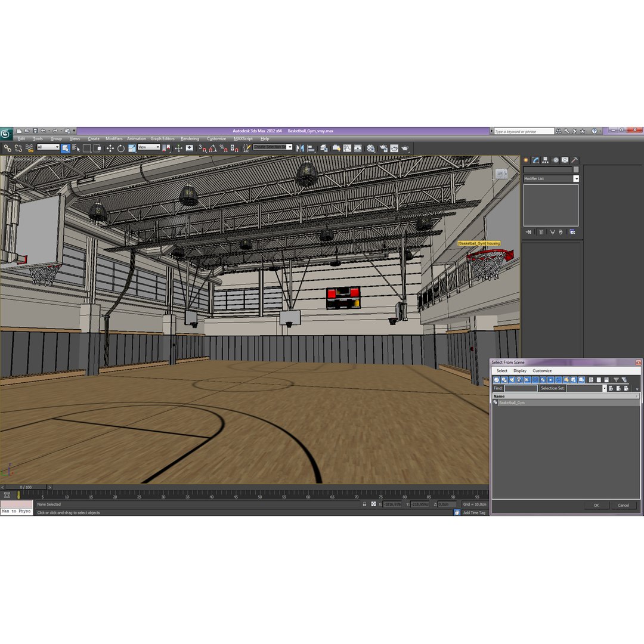This screenshot has width=644, height=644.
Task: Toggle Display Lights filter in Select From Scene
Action: [x=512, y=380]
